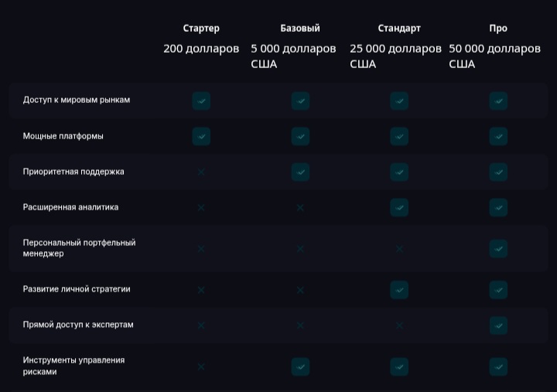557x392 pixels.
Task: Click the Стартер checkmark for Доступ к мировым рынкам
Action: coord(201,101)
